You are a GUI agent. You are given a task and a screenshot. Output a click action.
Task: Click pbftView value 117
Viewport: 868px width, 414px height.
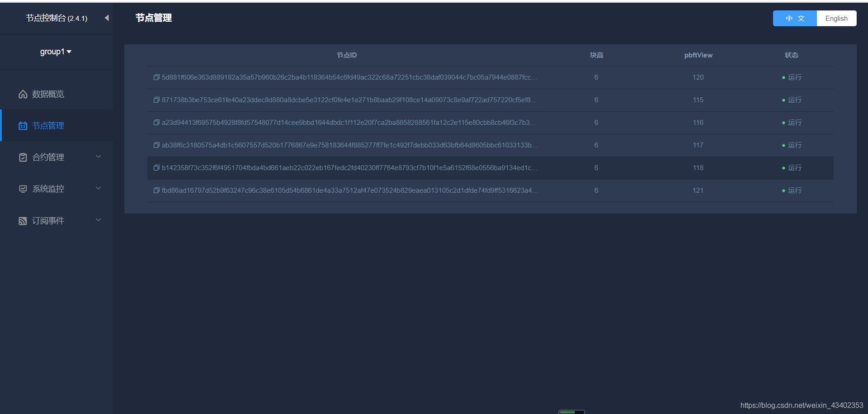(698, 145)
